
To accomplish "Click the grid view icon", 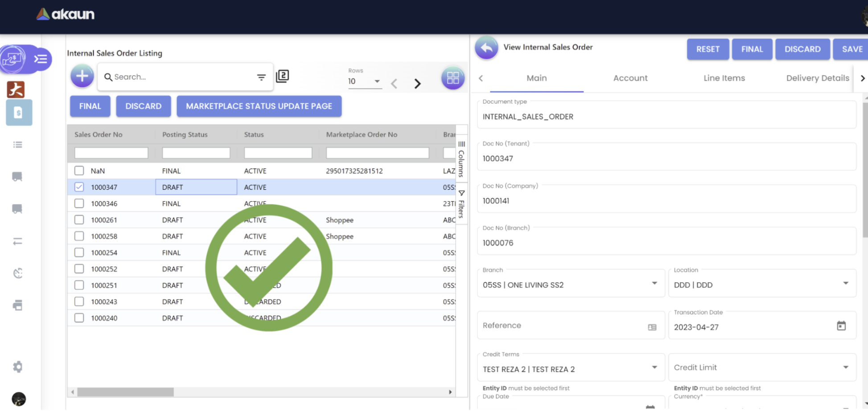I will tap(453, 78).
